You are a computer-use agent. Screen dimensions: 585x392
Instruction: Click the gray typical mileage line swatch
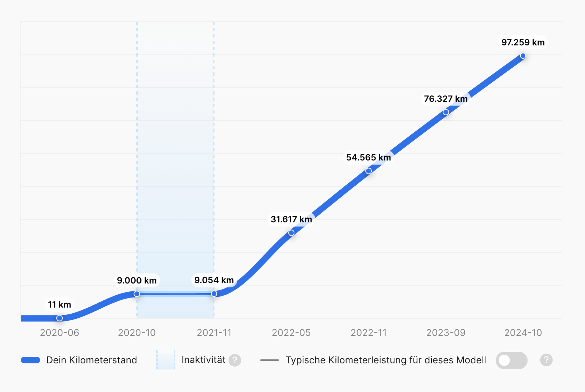click(x=269, y=360)
